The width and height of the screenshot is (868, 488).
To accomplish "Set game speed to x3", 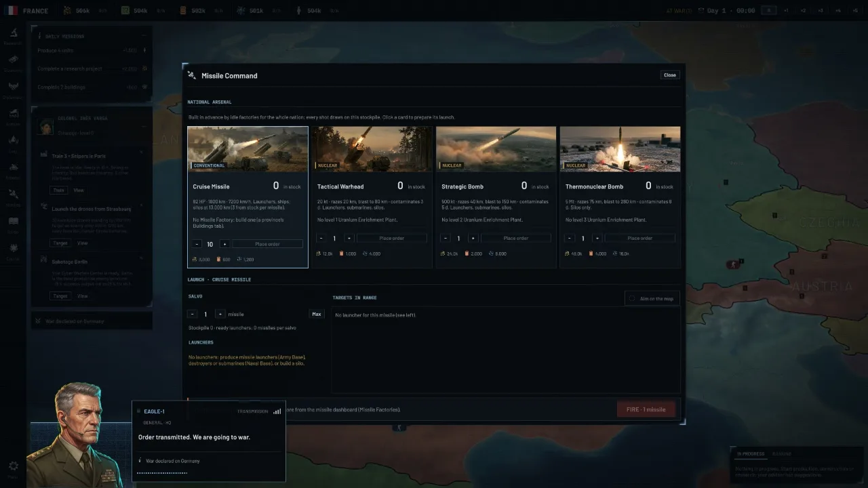I will [x=820, y=11].
